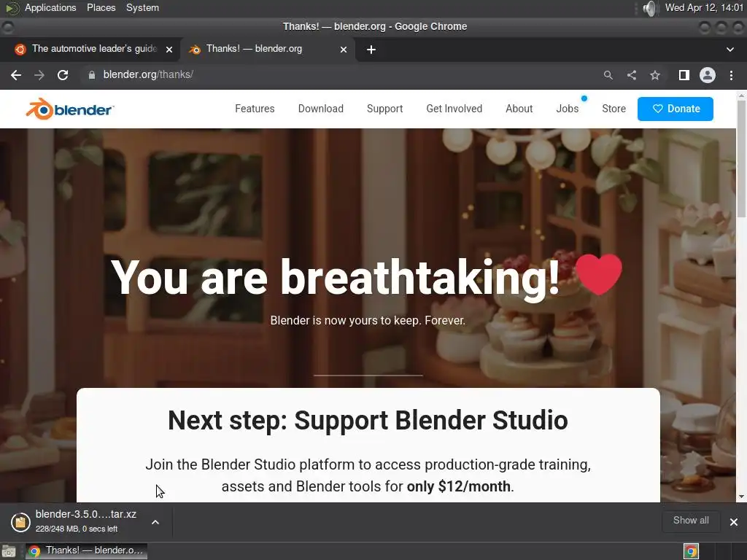Go back with the browser back arrow

16,75
